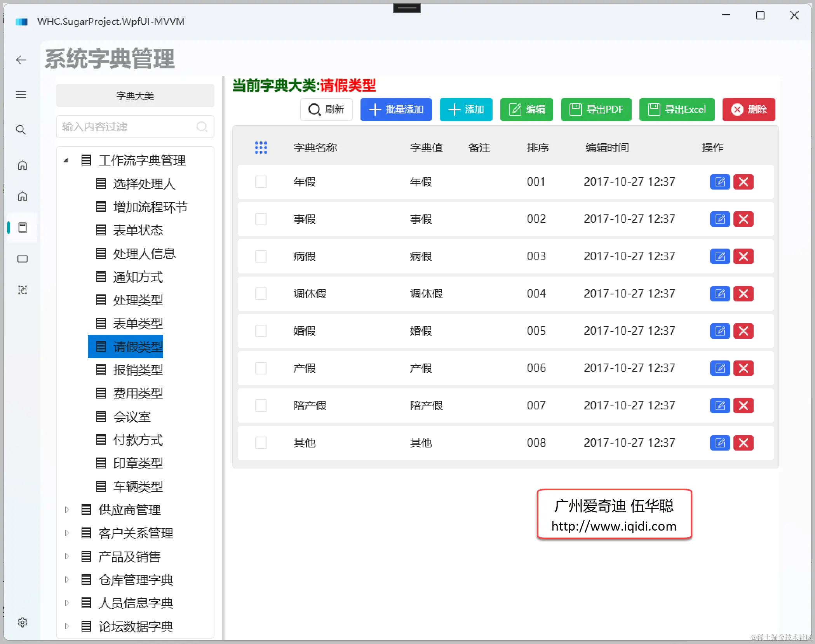Click edit icon for 年假 row
The height and width of the screenshot is (644, 815).
pyautogui.click(x=720, y=182)
